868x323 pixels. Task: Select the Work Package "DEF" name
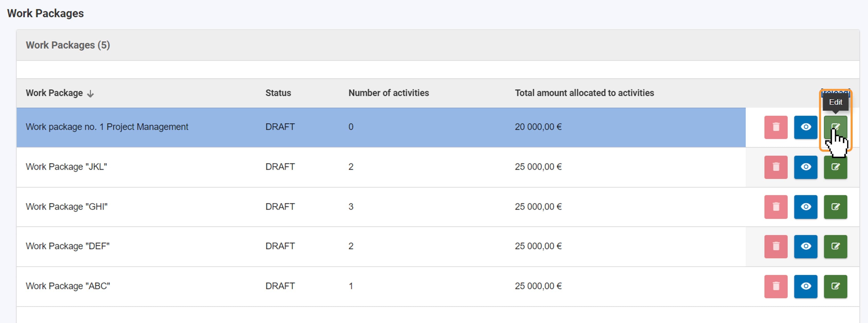coord(67,246)
